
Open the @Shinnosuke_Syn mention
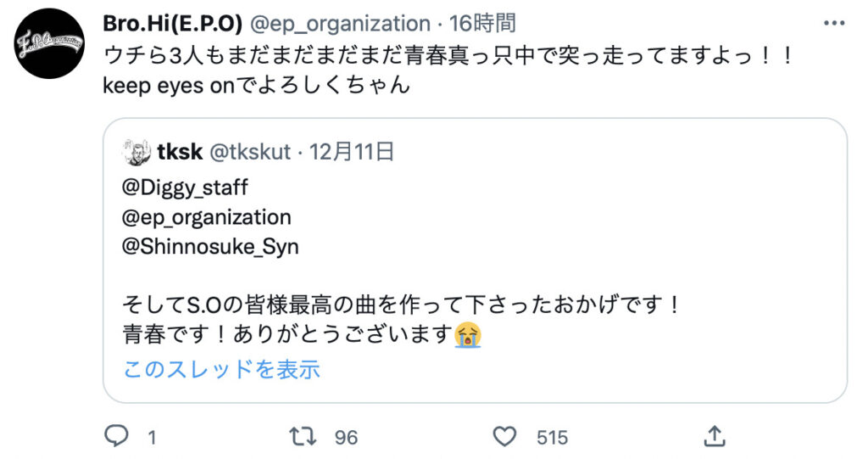click(211, 247)
